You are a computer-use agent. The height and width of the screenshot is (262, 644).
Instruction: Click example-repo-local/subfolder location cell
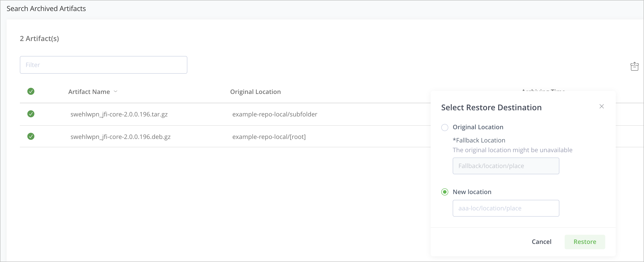(x=274, y=114)
